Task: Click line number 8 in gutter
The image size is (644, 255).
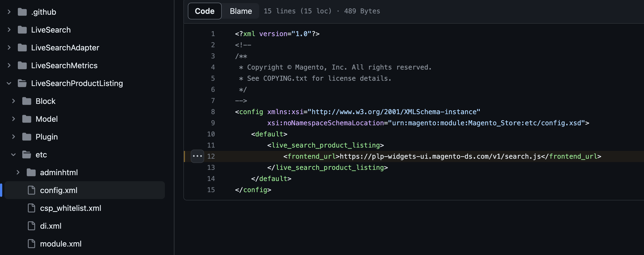Action: point(213,112)
